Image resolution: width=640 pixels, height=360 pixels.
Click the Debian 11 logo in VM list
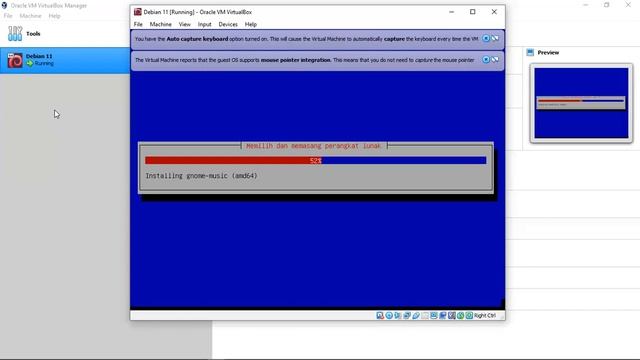pos(15,60)
